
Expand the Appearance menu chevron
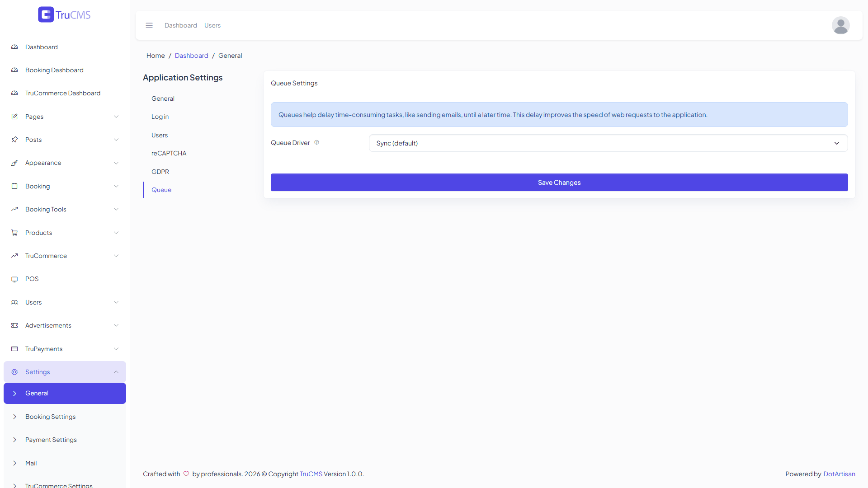coord(116,163)
